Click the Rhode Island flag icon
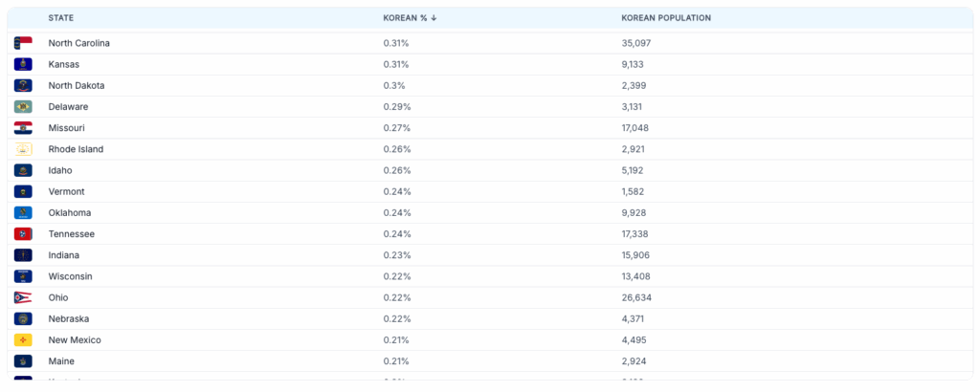 pyautogui.click(x=23, y=149)
